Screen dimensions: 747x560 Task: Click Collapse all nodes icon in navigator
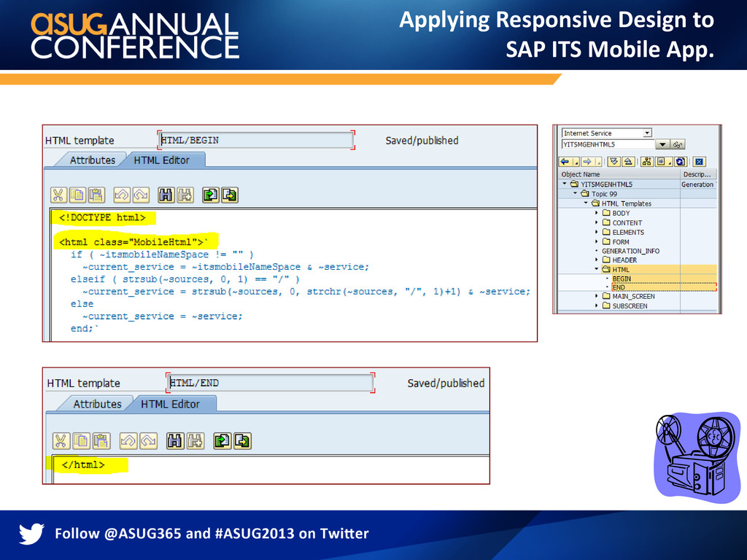(628, 162)
